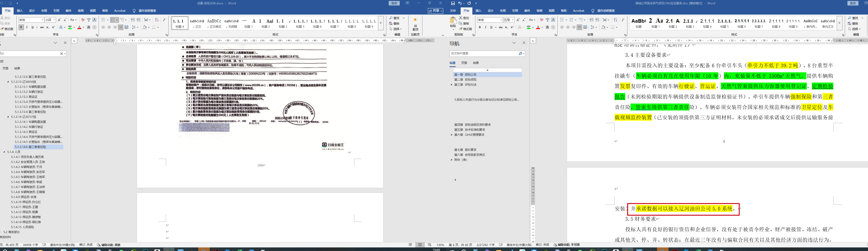This screenshot has height=251, width=868.
Task: Click the enclosed character (字) icon in the left Word window
Action: point(94,27)
